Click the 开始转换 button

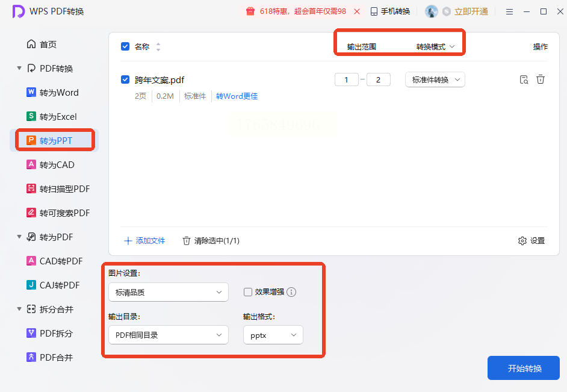coord(523,368)
